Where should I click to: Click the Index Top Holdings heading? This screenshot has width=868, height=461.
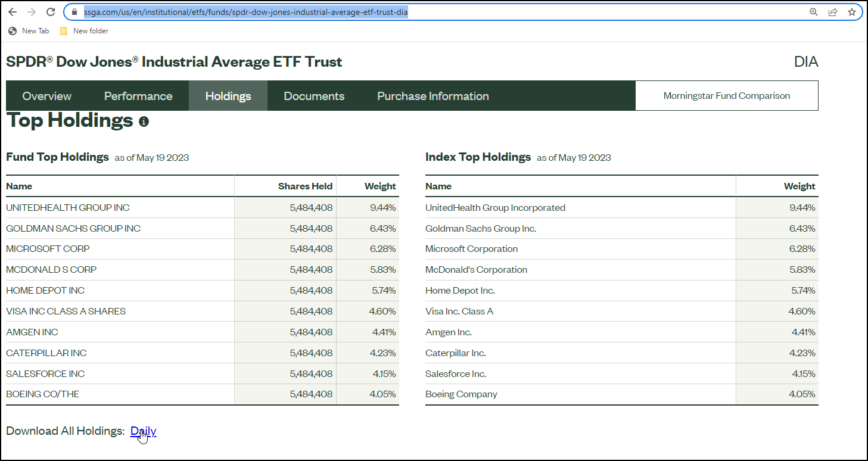tap(478, 157)
